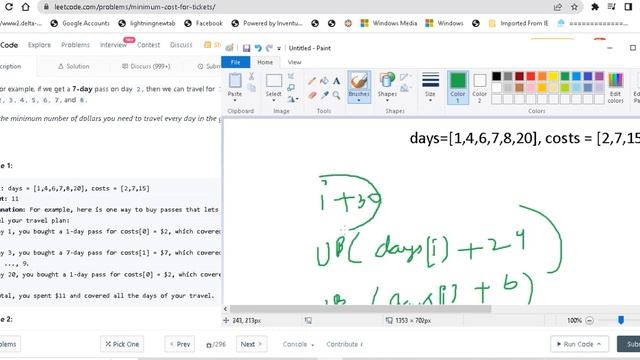Switch to the Discuss (999+) tab
The height and width of the screenshot is (360, 640).
point(146,66)
